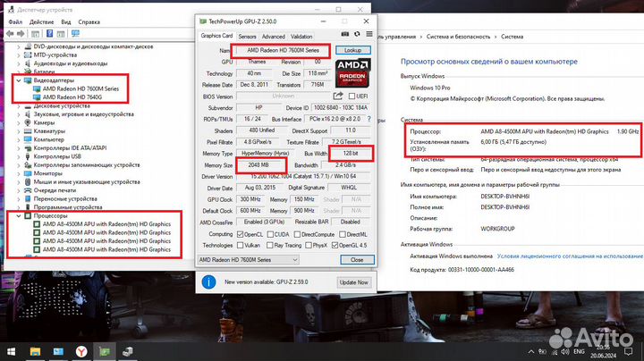Open Справка menu in Device Manager

[89, 21]
